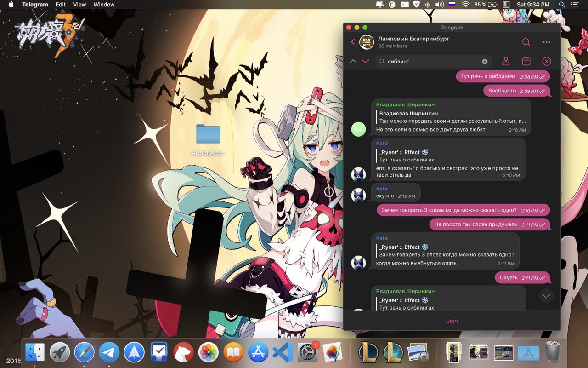Open the blue checkmark Things-style task manager in the Dock

(x=159, y=353)
